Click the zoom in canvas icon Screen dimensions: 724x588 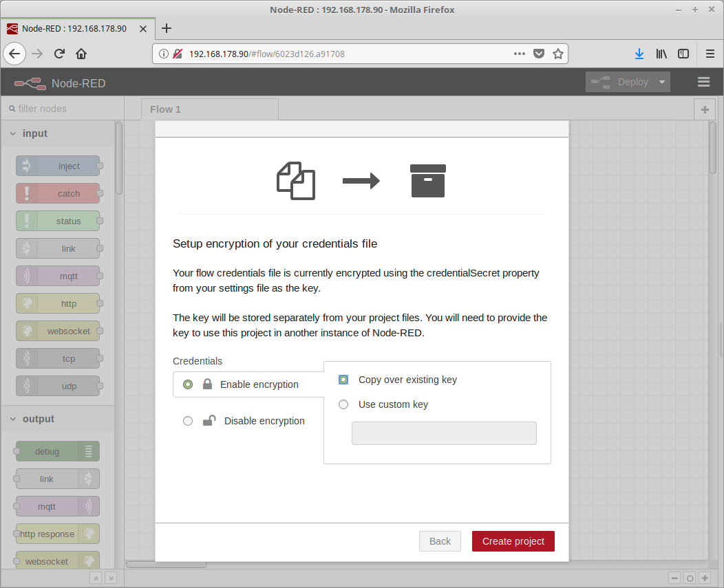coord(705,578)
